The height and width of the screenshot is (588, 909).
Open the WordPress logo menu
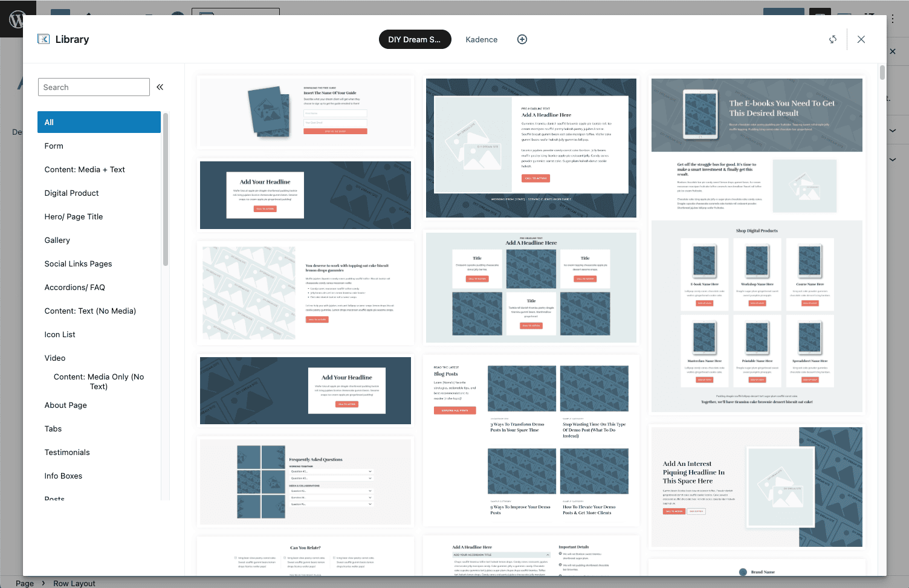tap(17, 19)
